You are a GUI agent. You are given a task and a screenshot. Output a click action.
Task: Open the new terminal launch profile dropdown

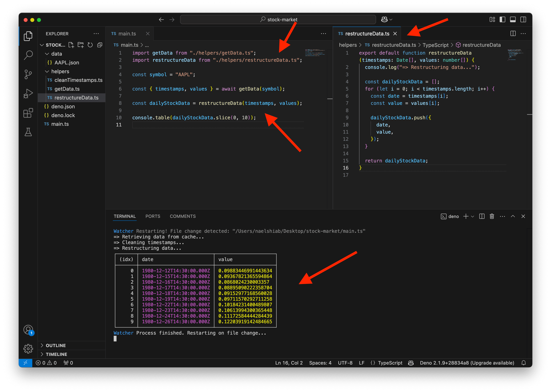pos(473,216)
